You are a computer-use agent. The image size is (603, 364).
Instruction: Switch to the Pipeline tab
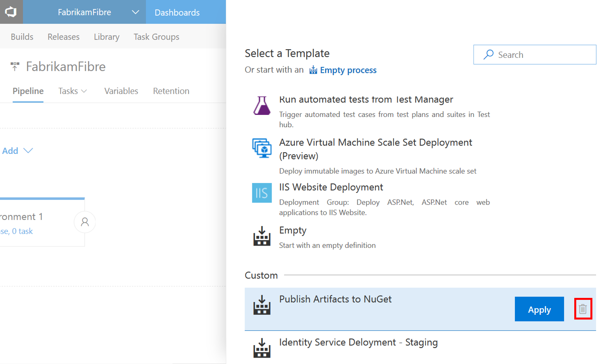pos(28,91)
